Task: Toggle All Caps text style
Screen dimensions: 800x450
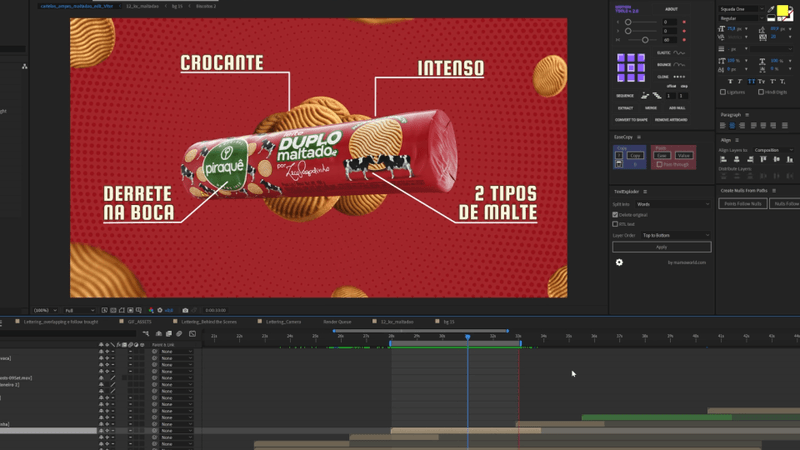Action: (x=751, y=82)
